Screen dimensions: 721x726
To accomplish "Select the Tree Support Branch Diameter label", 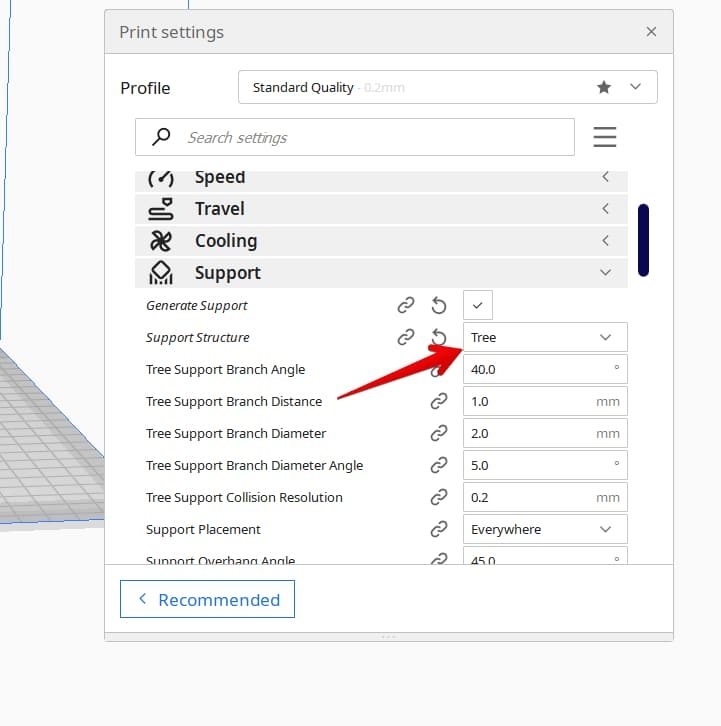I will [236, 433].
